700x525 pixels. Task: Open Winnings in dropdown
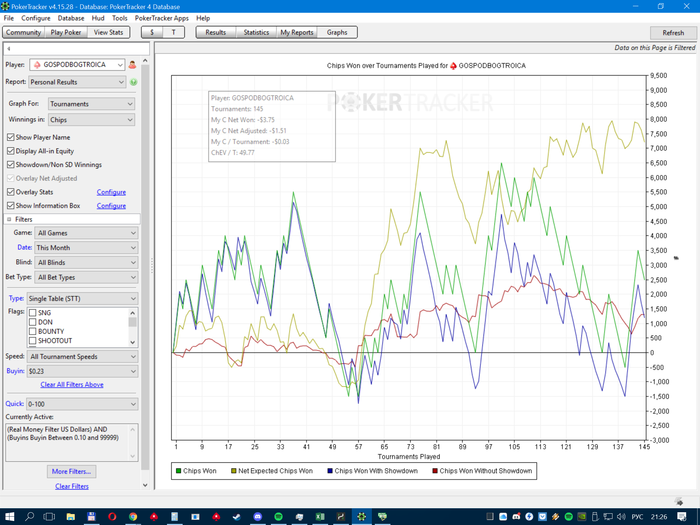click(91, 120)
